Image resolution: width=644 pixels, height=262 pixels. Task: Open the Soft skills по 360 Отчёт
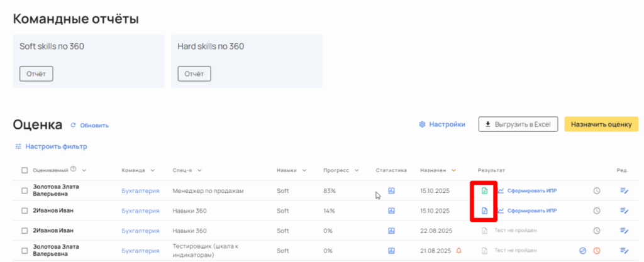[x=36, y=74]
